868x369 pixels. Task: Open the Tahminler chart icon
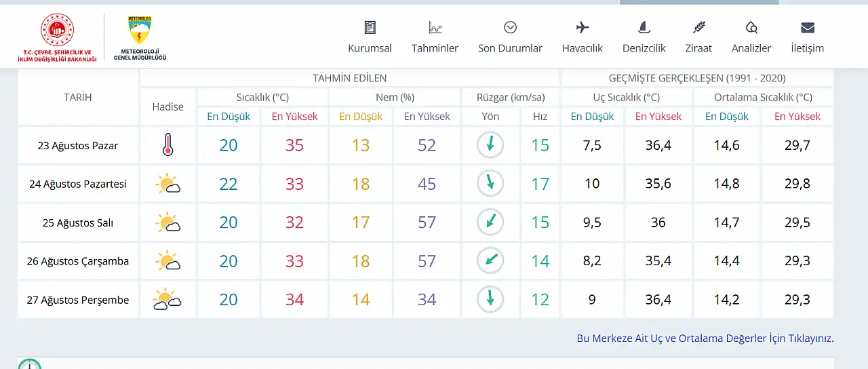tap(435, 28)
